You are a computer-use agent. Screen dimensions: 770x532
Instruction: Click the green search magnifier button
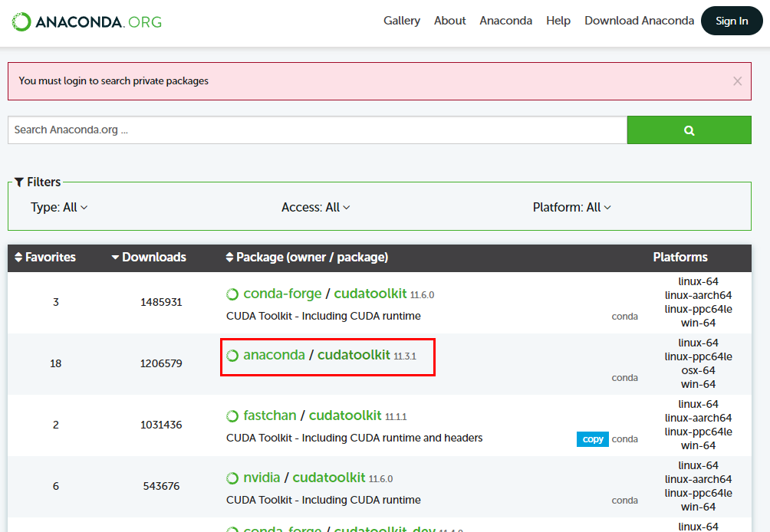689,130
